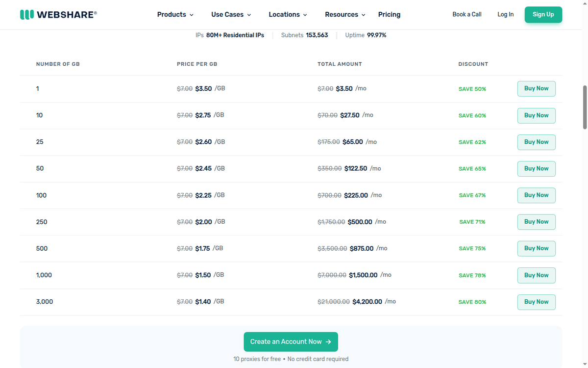Screen dimensions: 588x368
Task: Click the $1,500.00 /mo total amount
Action: tap(355, 275)
